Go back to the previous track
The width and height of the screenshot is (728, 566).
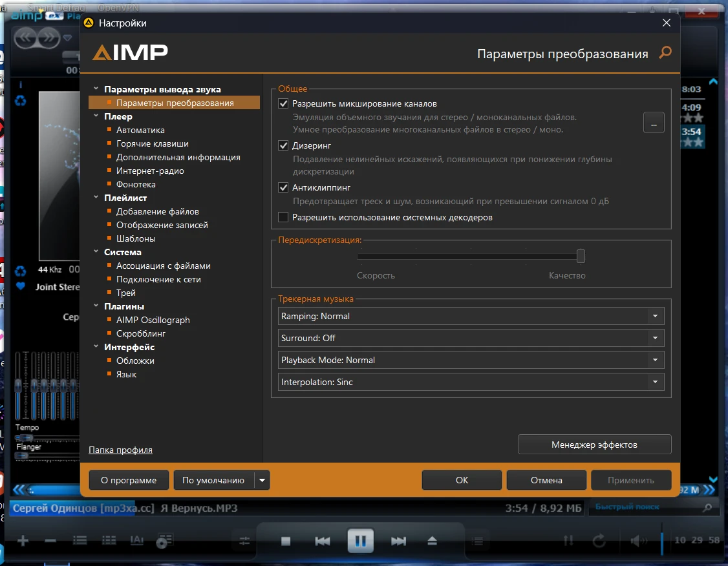(323, 541)
